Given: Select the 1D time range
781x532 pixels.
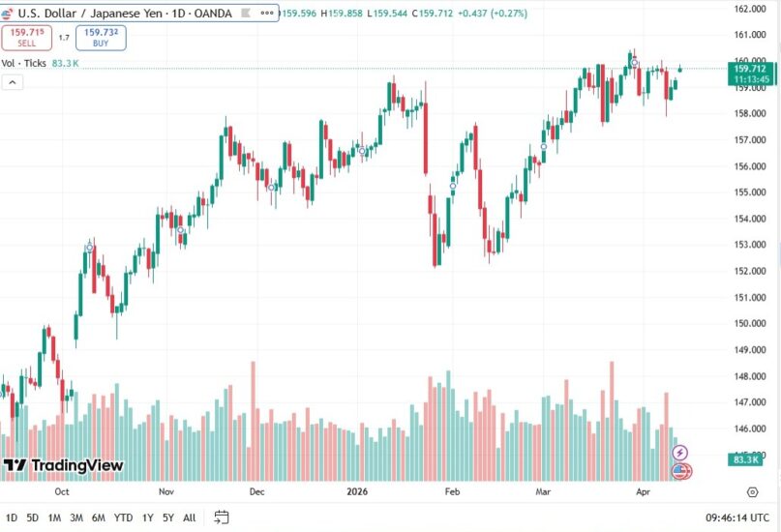Looking at the screenshot, I should click(10, 517).
